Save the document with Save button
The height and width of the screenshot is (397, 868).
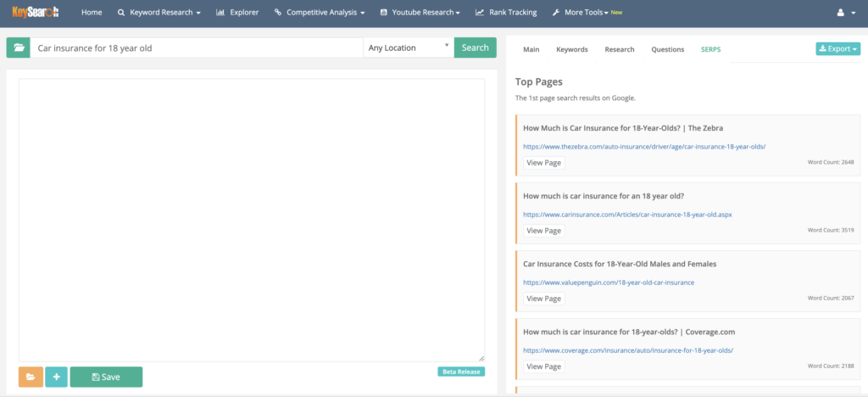pyautogui.click(x=106, y=377)
